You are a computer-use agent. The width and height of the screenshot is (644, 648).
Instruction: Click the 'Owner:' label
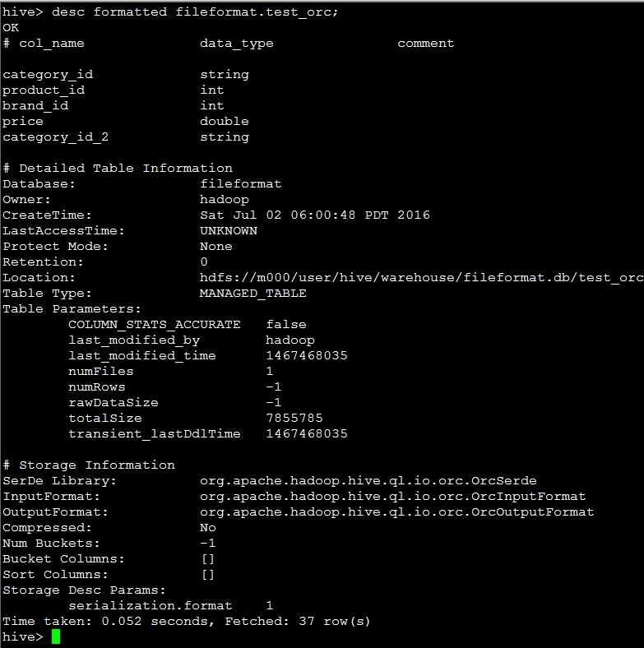[26, 200]
